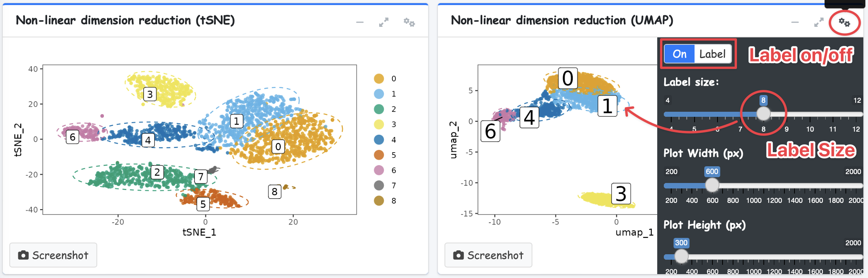Click cluster label 3 on tSNE plot
Image resolution: width=868 pixels, height=278 pixels.
pos(150,94)
